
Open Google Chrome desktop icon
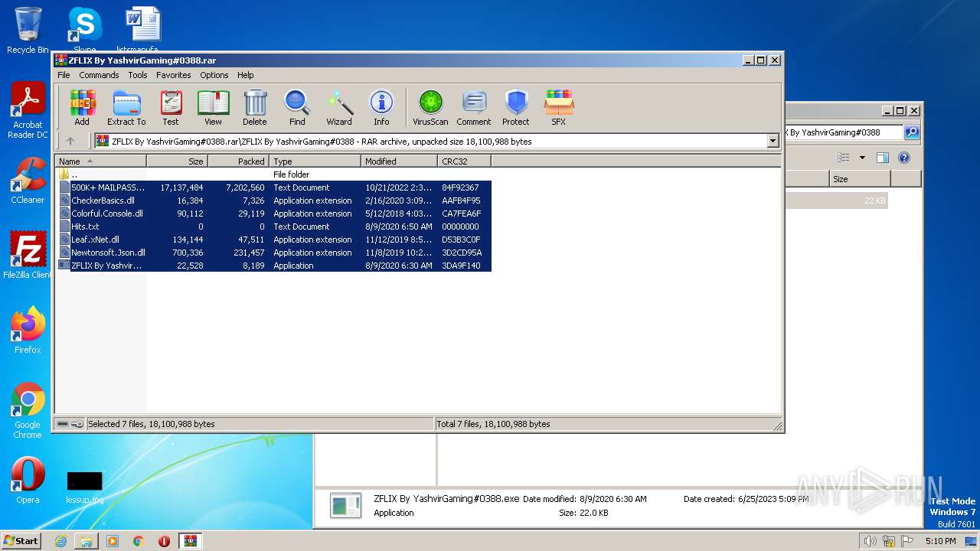pos(28,411)
